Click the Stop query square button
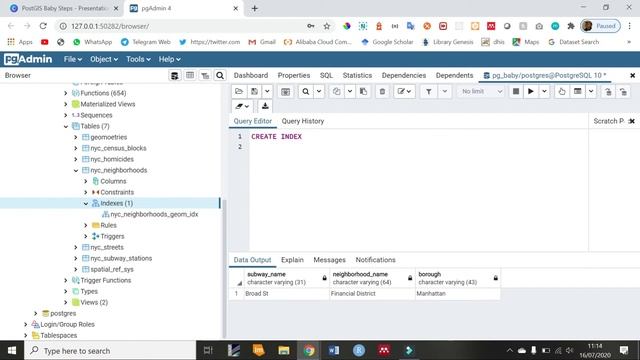Screen dimensions: 640x360 516,91
